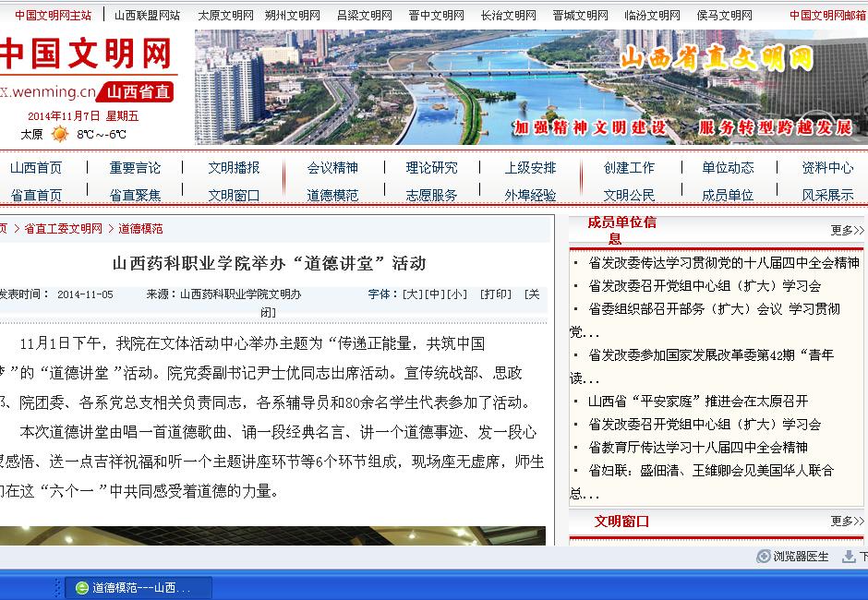Set font size to medium [中]

tap(435, 294)
